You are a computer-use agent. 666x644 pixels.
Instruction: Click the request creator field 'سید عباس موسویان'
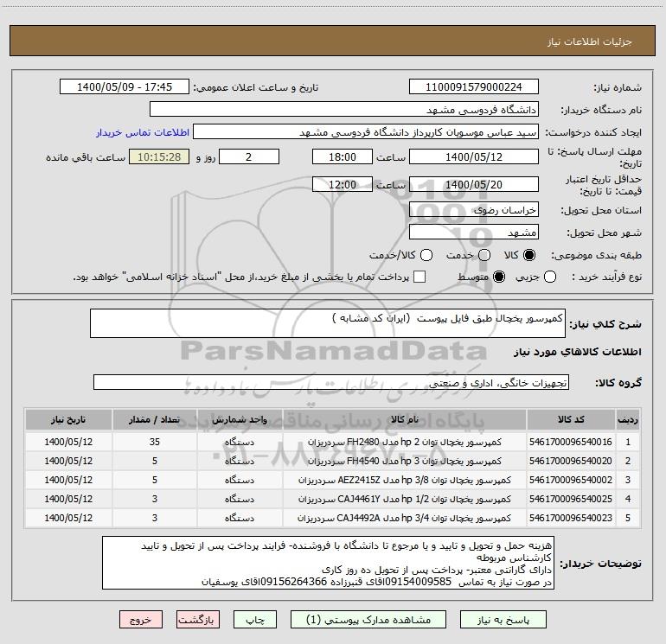tap(366, 131)
